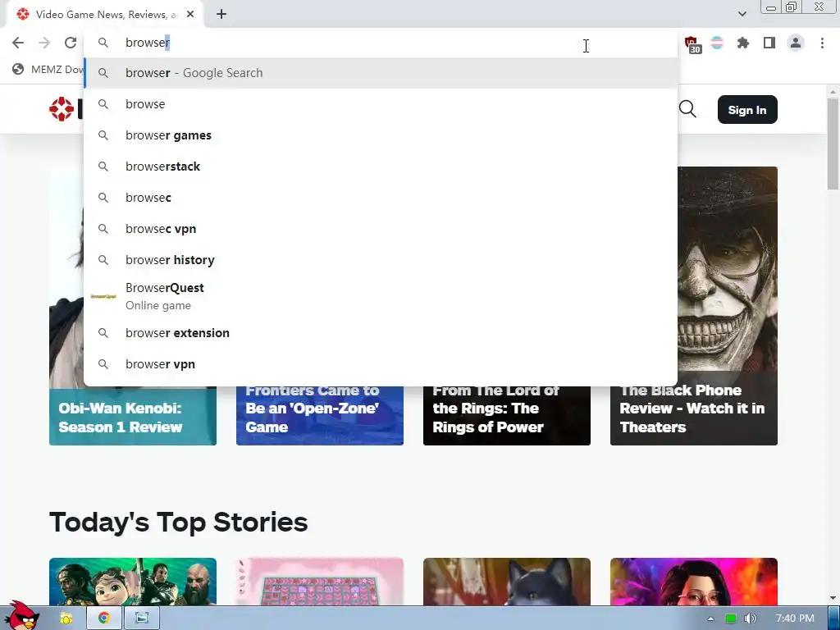Open a new tab with the plus button
Image resolution: width=840 pixels, height=630 pixels.
coord(221,15)
